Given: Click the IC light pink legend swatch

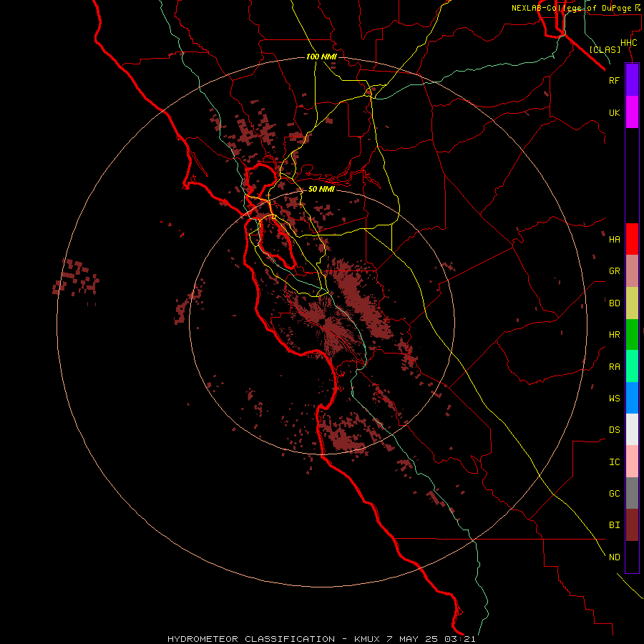Looking at the screenshot, I should click(632, 462).
